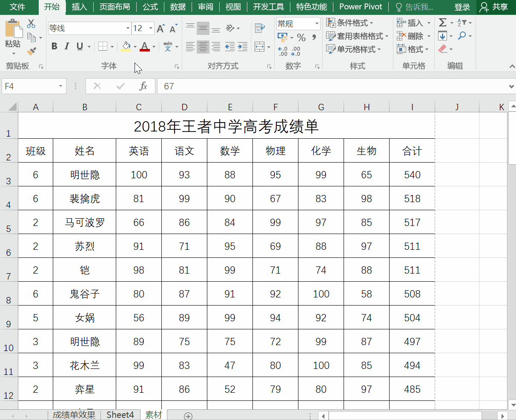Viewport: 516px width, 420px height.
Task: Open the 文件 file menu
Action: [x=17, y=7]
